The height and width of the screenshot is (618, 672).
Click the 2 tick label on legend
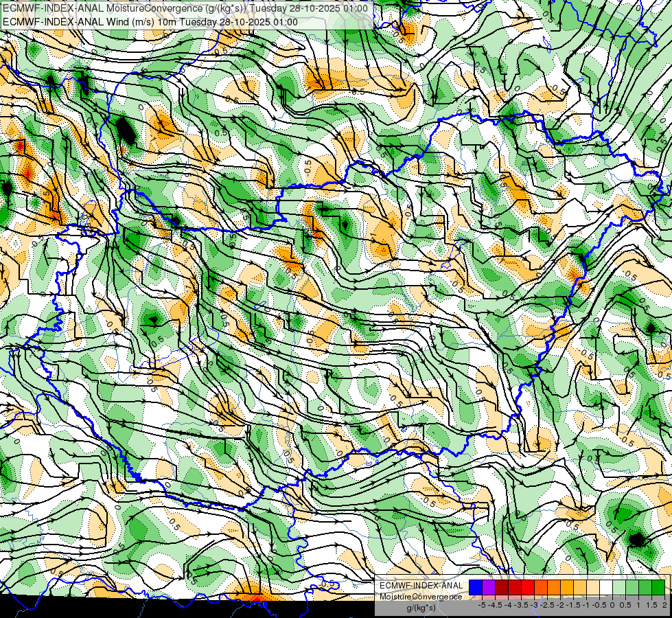[x=664, y=605]
